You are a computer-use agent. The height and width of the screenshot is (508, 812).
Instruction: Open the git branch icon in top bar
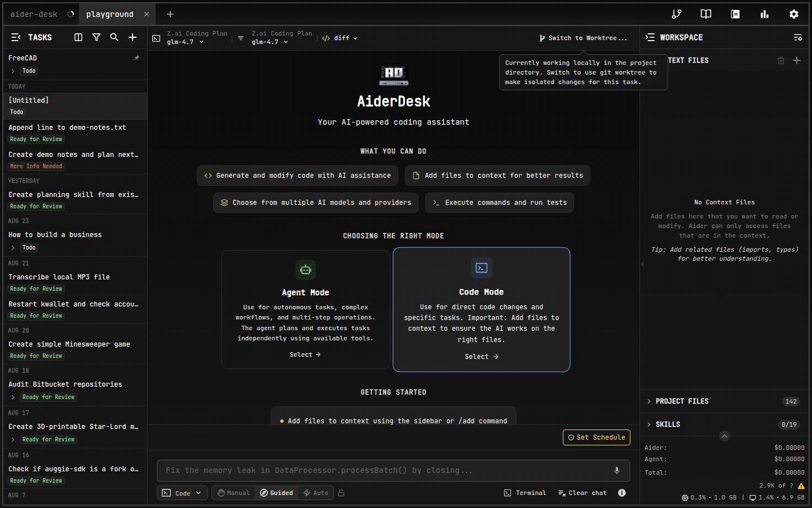pos(677,14)
